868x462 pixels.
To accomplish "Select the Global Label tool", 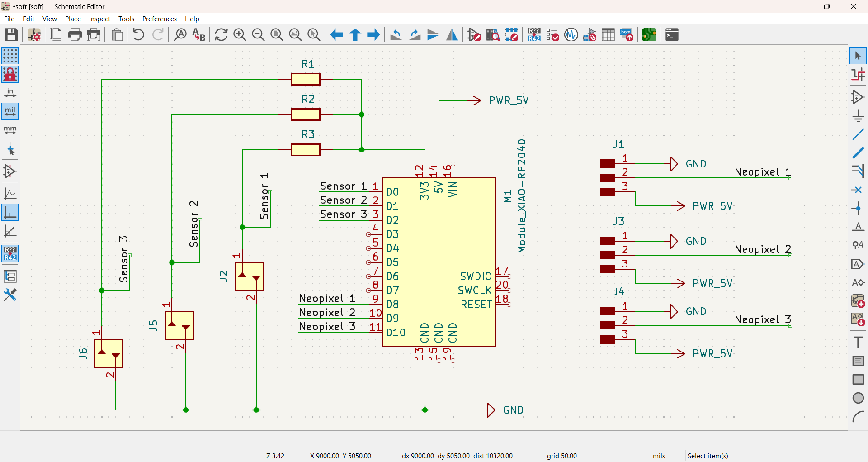I will (858, 264).
